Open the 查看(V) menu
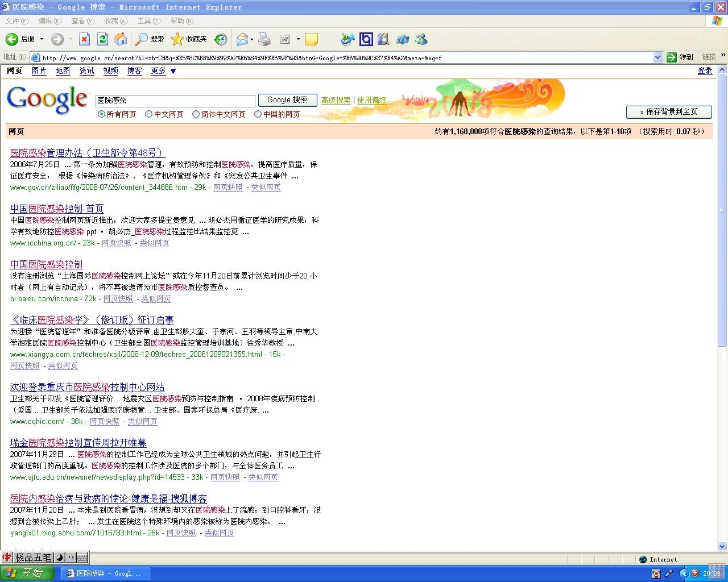Image resolution: width=728 pixels, height=582 pixels. [82, 21]
